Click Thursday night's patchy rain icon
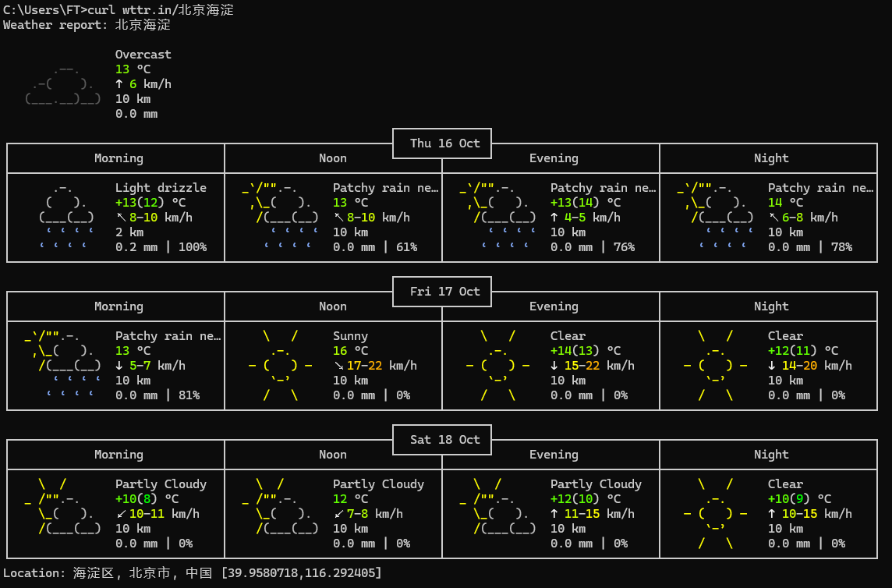 [716, 218]
